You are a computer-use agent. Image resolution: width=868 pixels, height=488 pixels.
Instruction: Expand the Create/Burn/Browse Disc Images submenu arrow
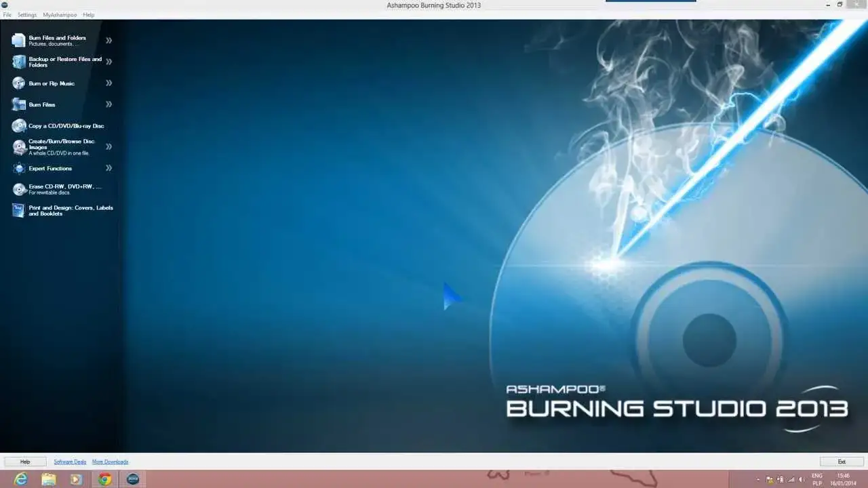tap(108, 146)
